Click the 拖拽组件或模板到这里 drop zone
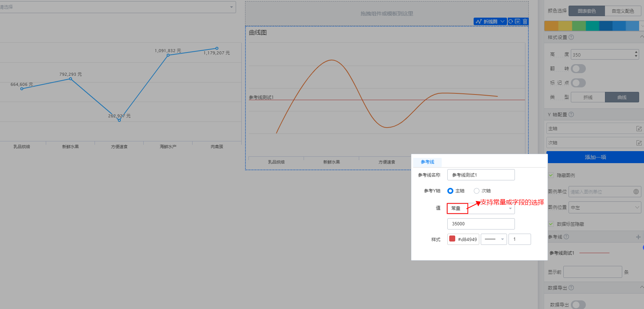 [387, 13]
